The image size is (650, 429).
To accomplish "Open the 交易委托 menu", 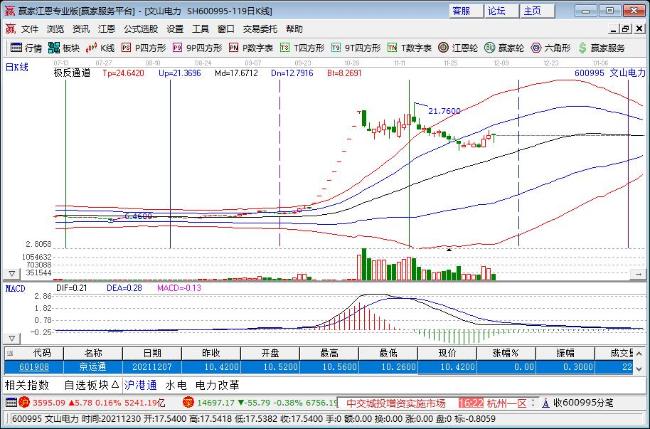I will (x=260, y=29).
